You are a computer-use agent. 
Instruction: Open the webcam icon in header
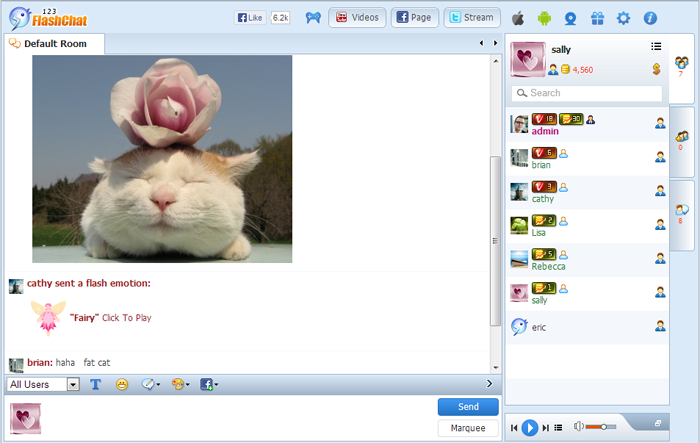coord(570,18)
